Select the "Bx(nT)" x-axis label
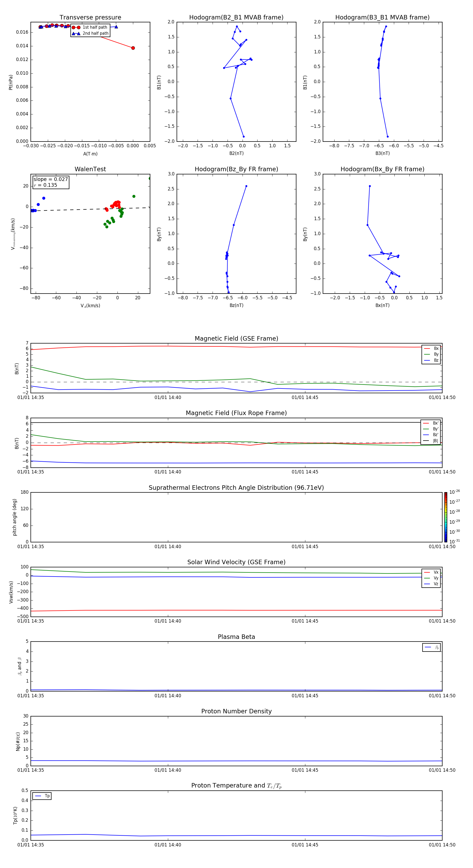Screen dimensions: 473x868 [382, 305]
